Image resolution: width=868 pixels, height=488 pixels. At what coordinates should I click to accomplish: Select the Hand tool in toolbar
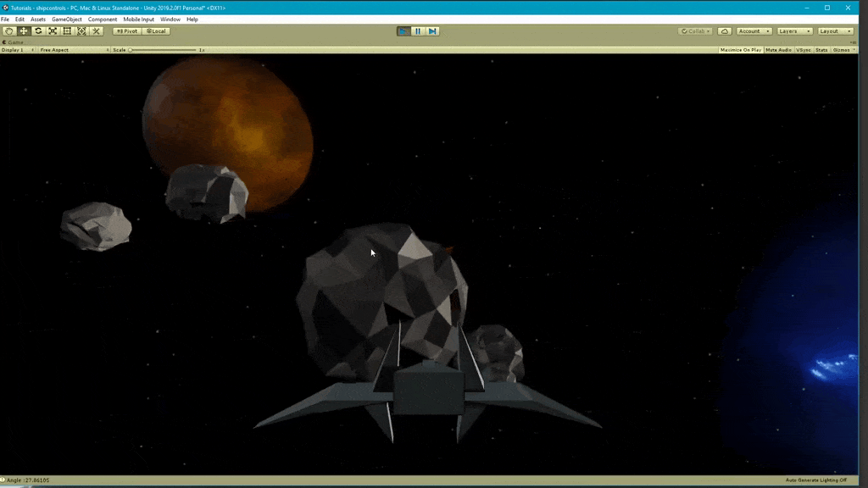(9, 31)
